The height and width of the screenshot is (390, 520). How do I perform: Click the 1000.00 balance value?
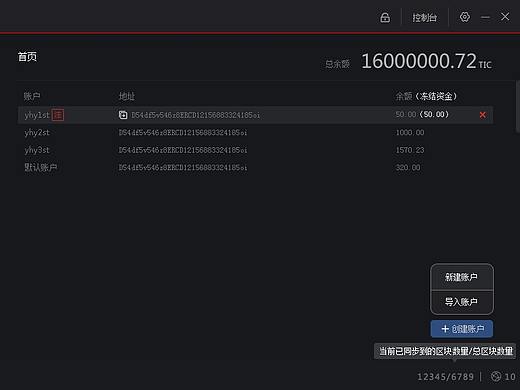coord(410,132)
